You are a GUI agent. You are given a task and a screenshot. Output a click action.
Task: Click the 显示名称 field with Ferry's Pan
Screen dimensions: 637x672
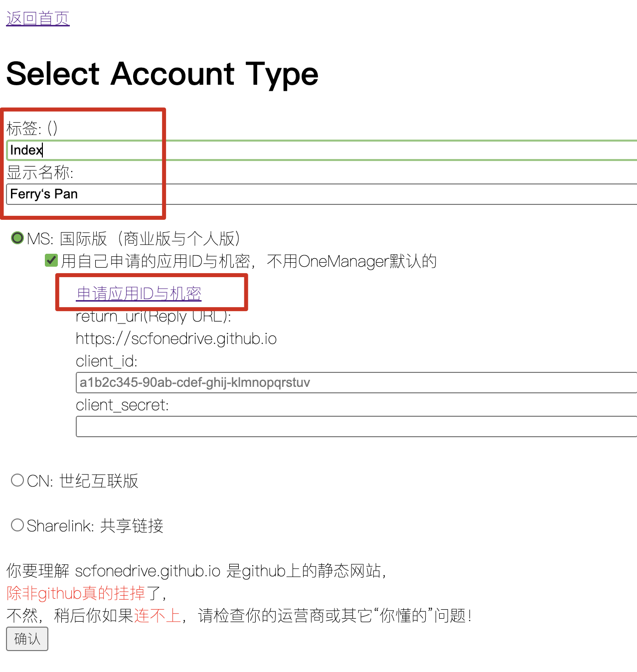coord(319,194)
